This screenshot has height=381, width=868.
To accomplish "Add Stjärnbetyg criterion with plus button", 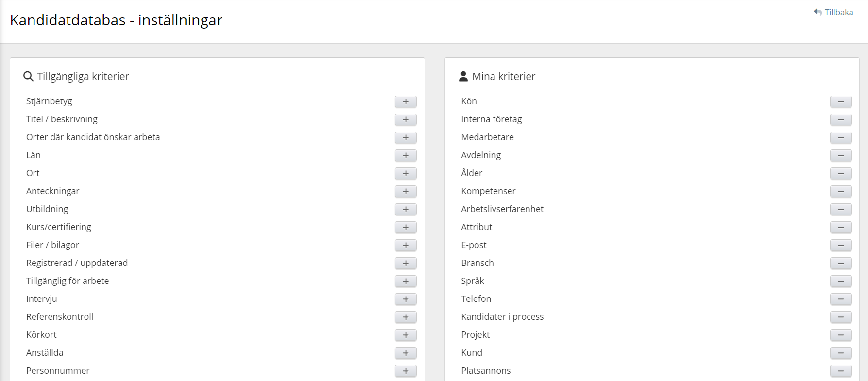I will click(406, 101).
